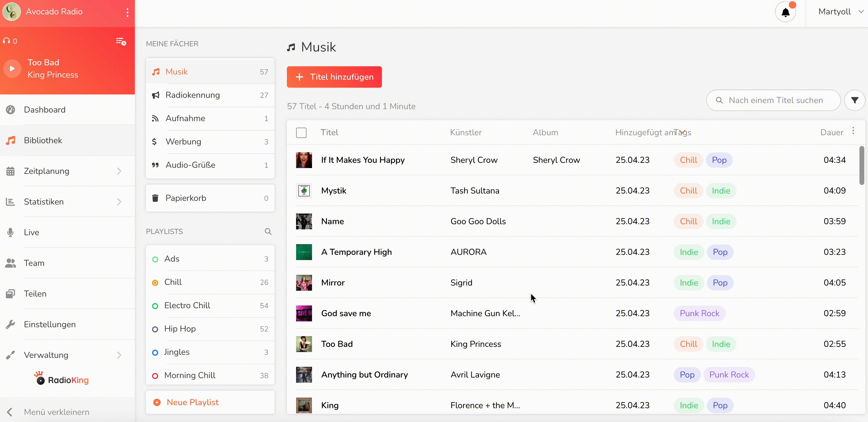Click Punk Rock tag on God save me

coord(699,313)
